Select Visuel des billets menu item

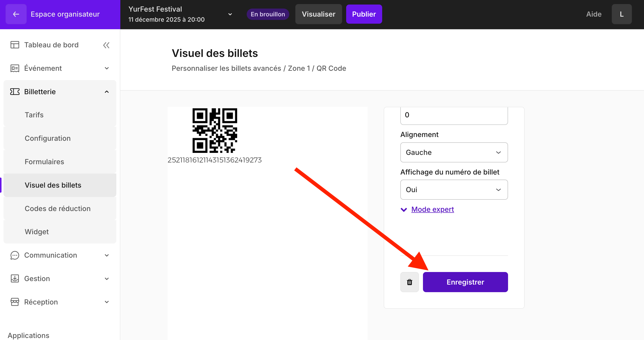[60, 185]
